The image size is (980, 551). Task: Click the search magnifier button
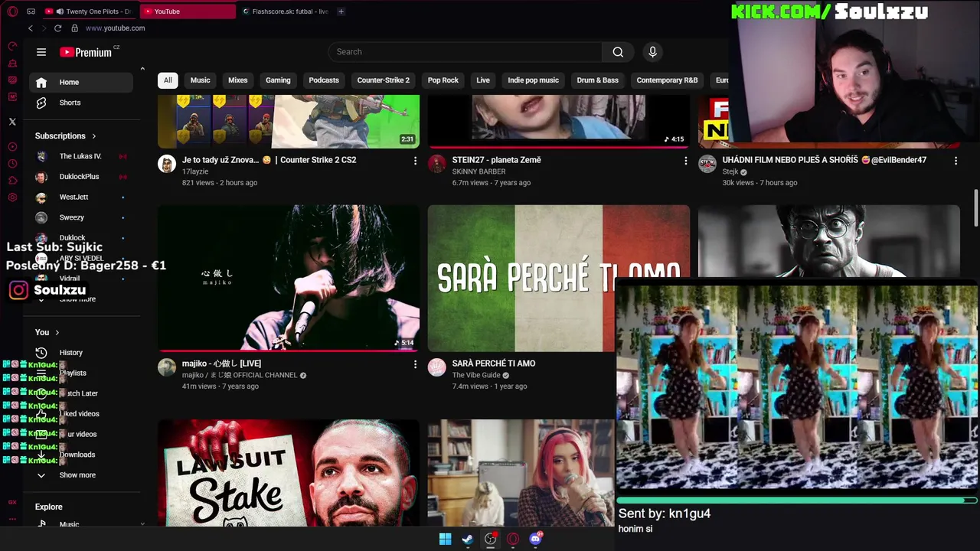[618, 52]
